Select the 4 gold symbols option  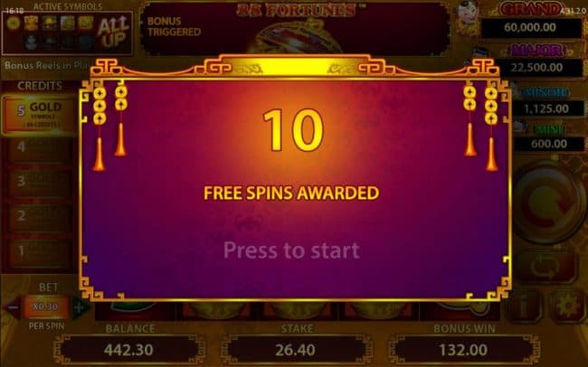[x=41, y=149]
